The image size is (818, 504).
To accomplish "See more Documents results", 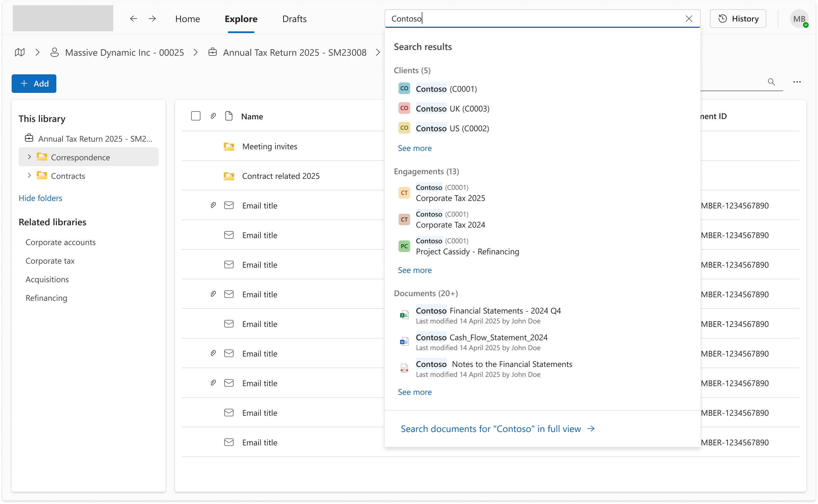I will [415, 392].
